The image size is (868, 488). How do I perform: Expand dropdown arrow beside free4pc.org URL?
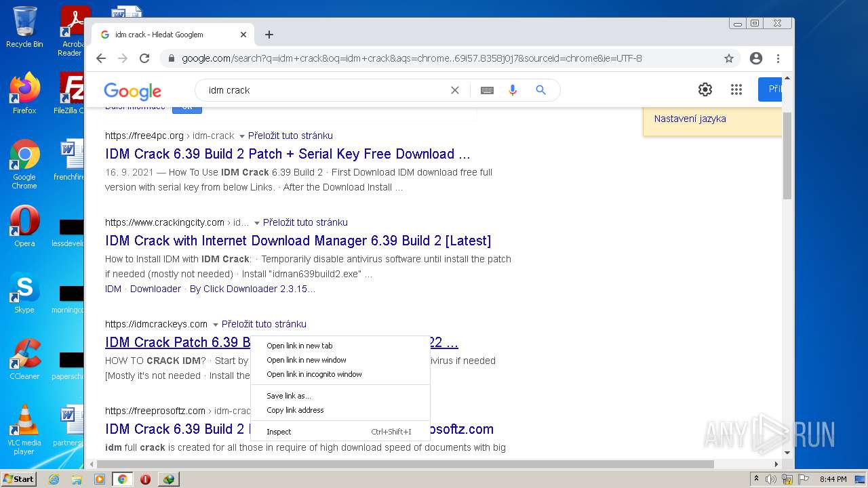pos(241,136)
